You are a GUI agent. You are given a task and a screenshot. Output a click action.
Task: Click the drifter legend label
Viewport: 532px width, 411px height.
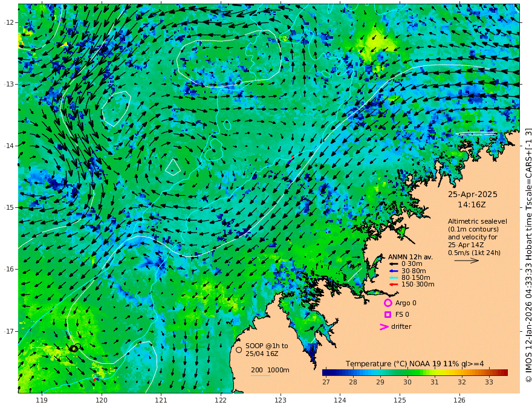401,326
